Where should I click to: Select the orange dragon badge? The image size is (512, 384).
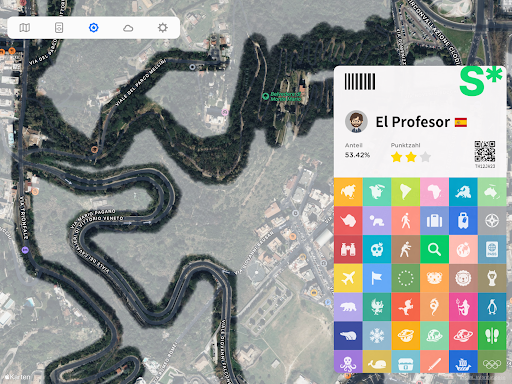pos(434,307)
